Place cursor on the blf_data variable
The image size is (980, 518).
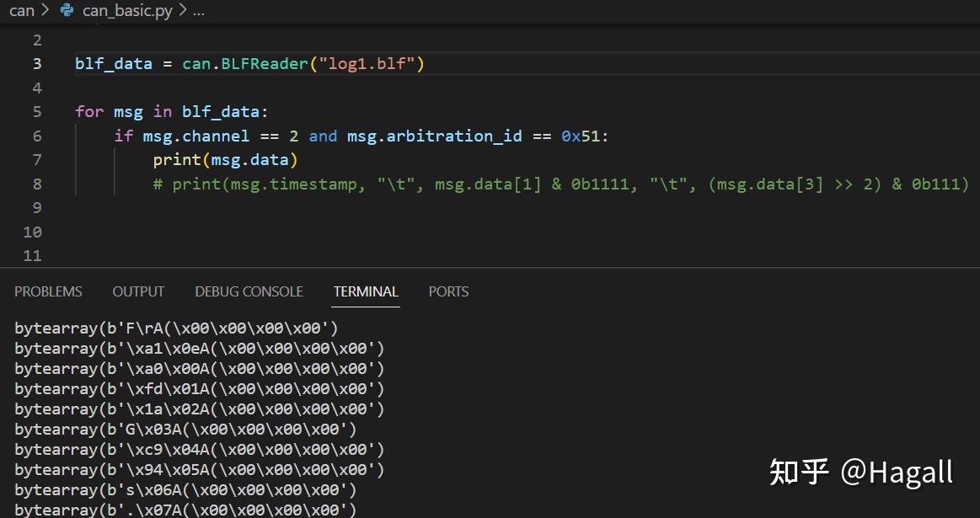[x=113, y=63]
